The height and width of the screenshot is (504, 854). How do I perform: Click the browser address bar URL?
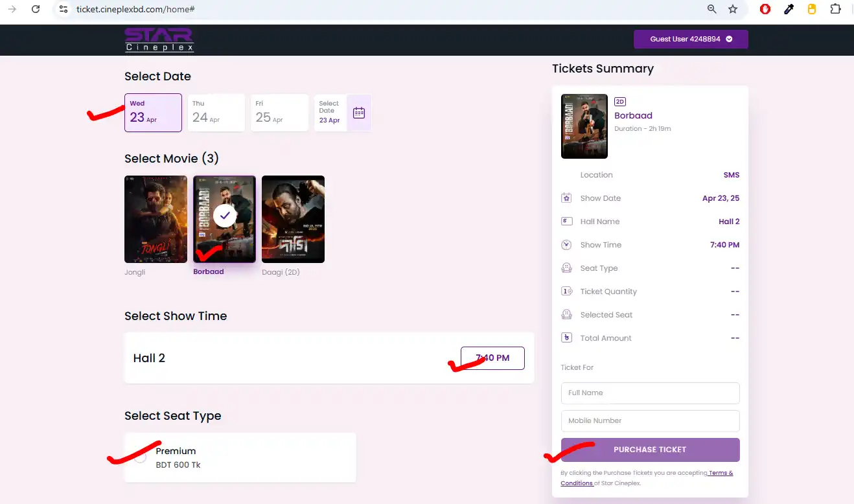coord(135,9)
